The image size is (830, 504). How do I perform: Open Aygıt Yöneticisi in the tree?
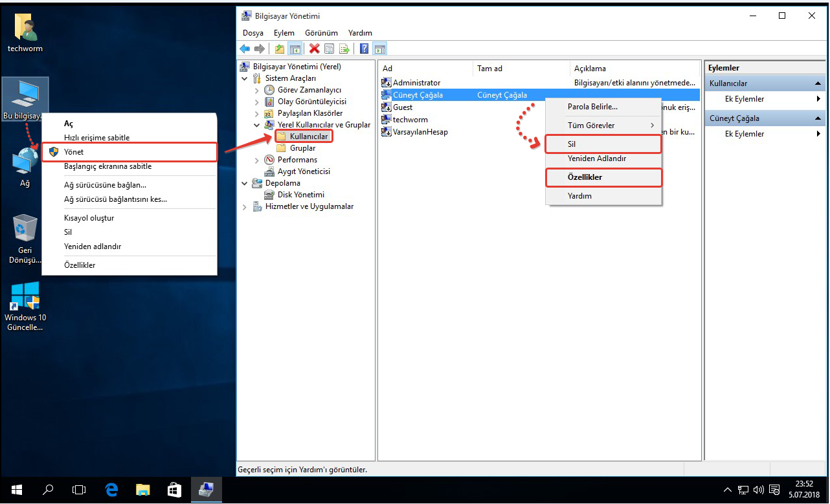click(x=304, y=171)
